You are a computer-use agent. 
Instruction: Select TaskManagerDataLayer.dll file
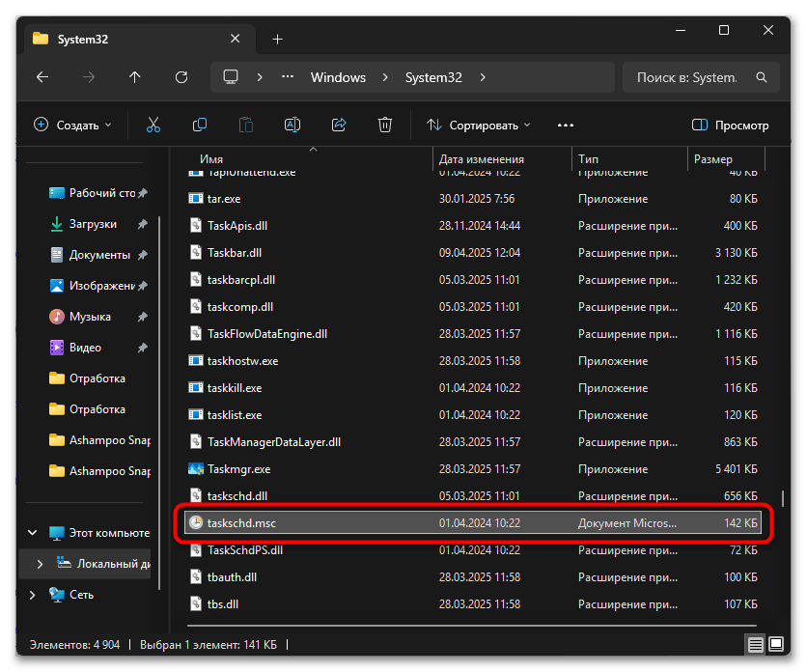point(473,442)
